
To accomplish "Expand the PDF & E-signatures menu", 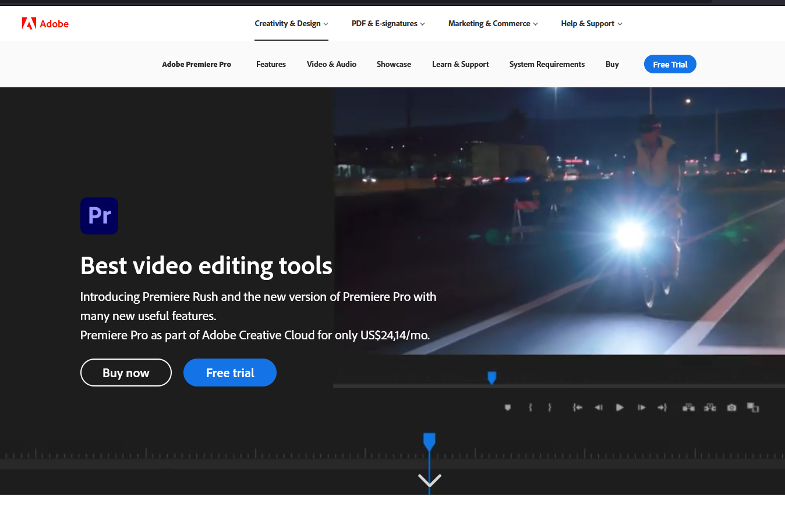I will pos(388,24).
